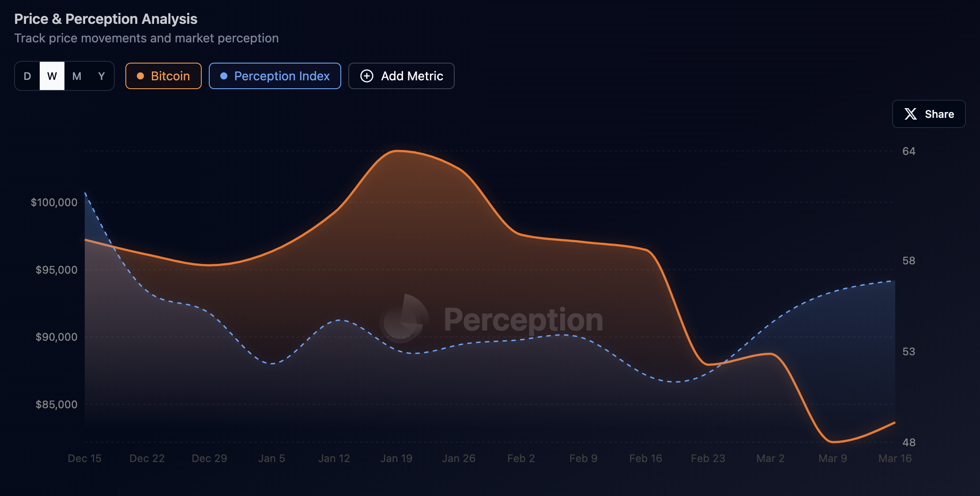Click the Jan 19 x-axis date label

pyautogui.click(x=396, y=458)
